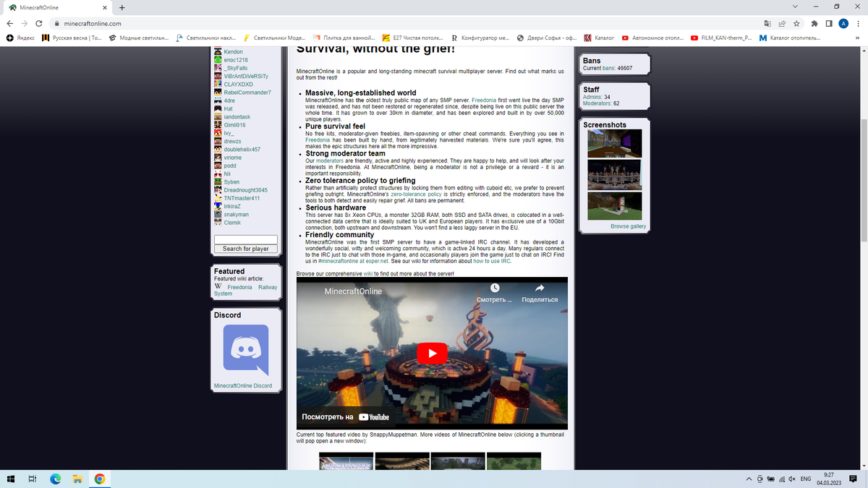Click the watch later clock icon on video

495,288
